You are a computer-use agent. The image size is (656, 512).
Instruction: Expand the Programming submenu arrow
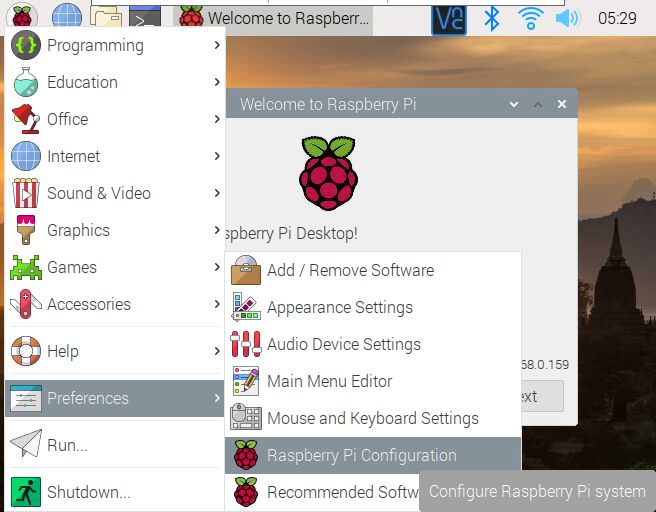tap(217, 45)
